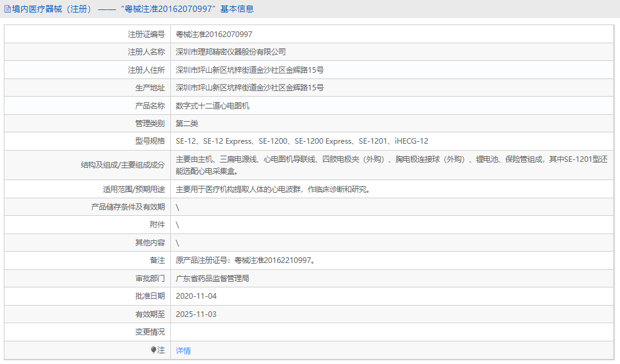
Task: Click the 适用范围/预期用途 label
Action: [134, 190]
